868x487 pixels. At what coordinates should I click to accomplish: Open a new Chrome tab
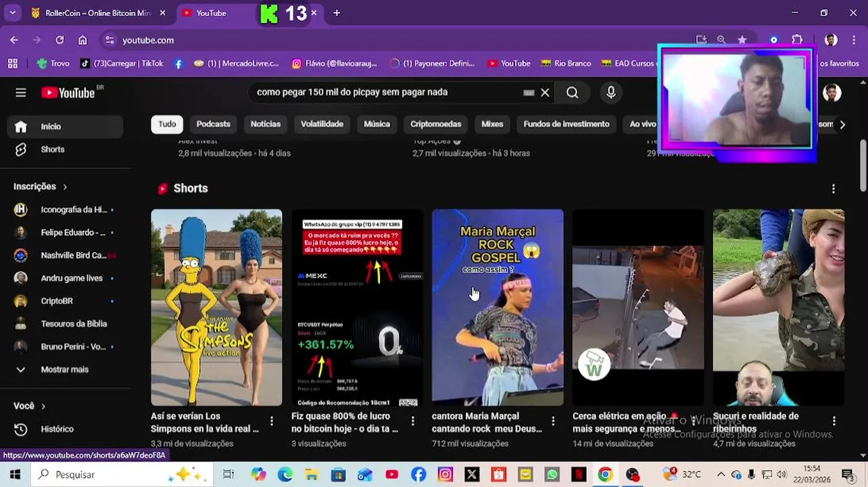[x=337, y=13]
